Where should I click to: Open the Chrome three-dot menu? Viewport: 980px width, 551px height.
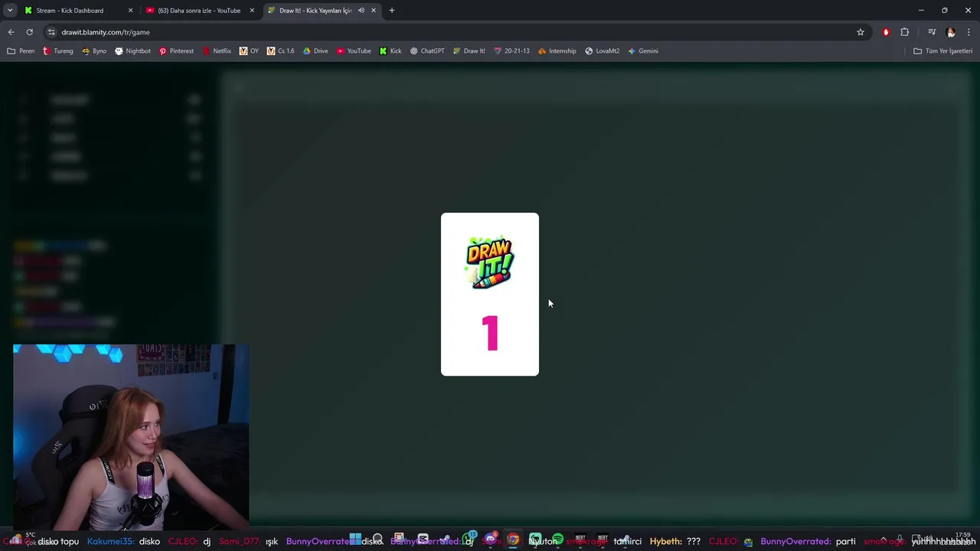coord(969,32)
